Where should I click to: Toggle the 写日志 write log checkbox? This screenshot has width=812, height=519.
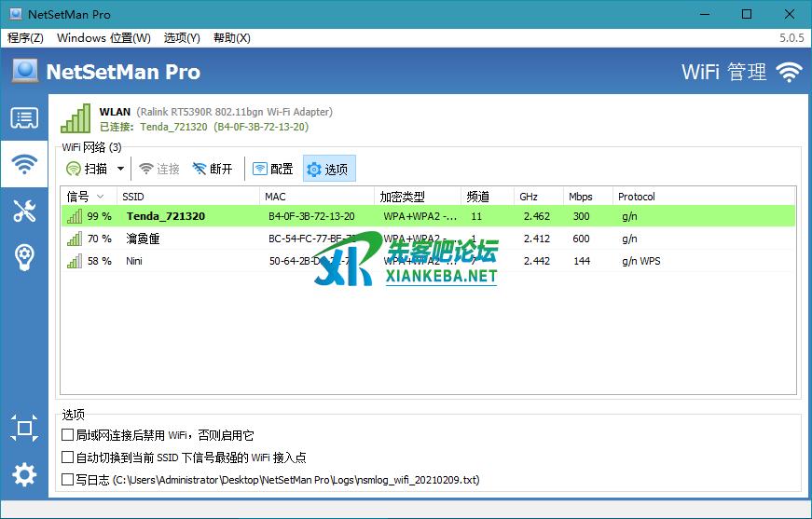coord(68,480)
